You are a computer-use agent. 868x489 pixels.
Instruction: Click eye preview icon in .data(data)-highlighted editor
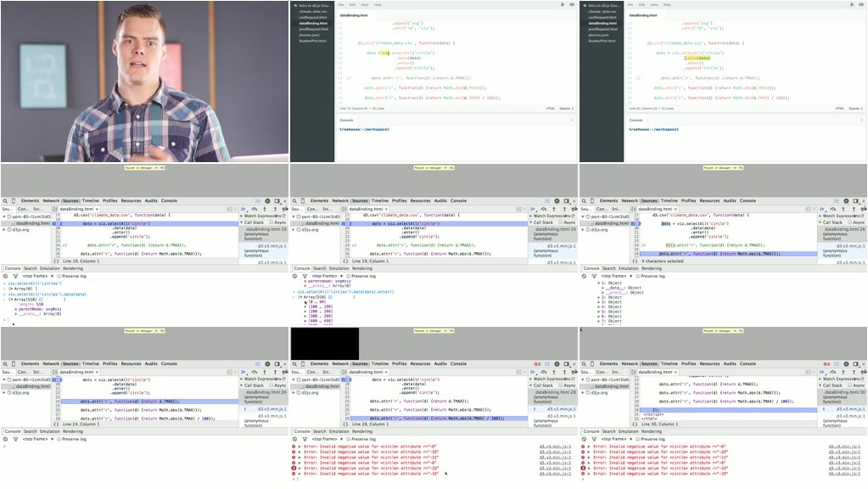[861, 4]
